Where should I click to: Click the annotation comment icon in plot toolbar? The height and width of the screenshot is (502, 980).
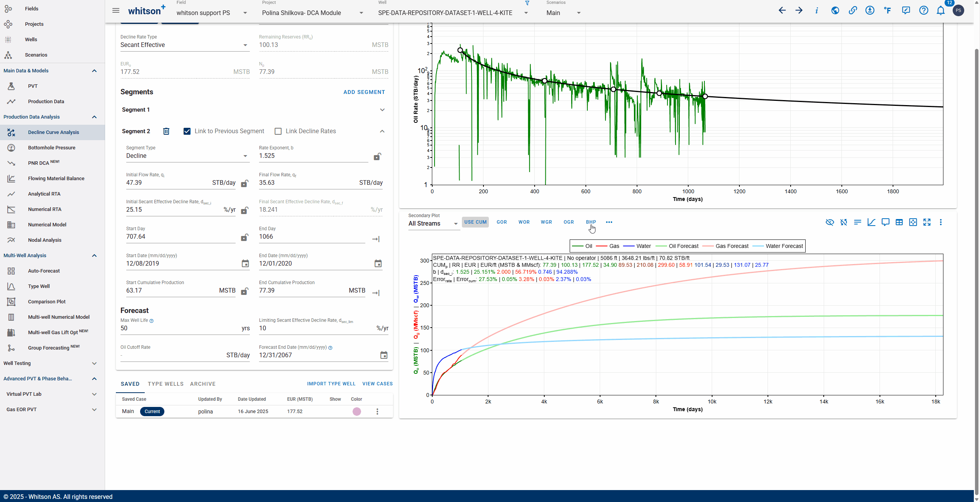[x=885, y=222]
